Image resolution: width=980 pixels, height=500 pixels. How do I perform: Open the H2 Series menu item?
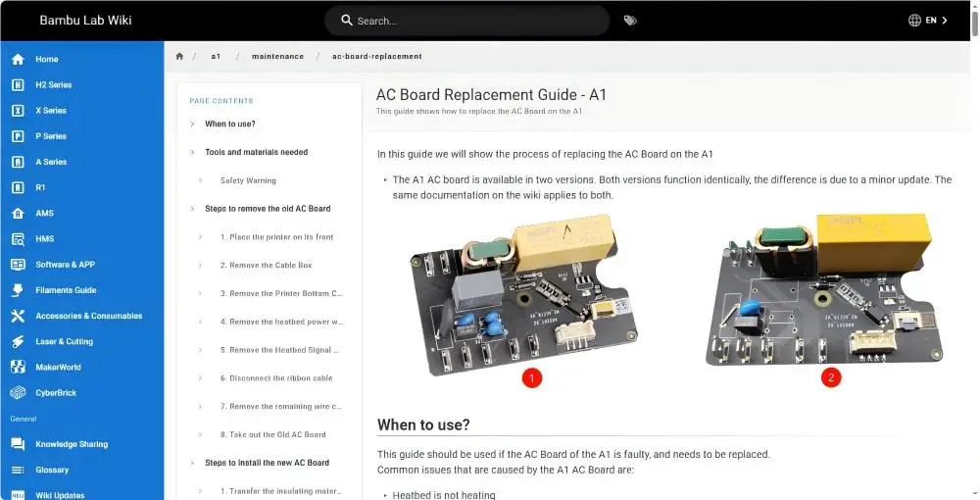[x=82, y=85]
